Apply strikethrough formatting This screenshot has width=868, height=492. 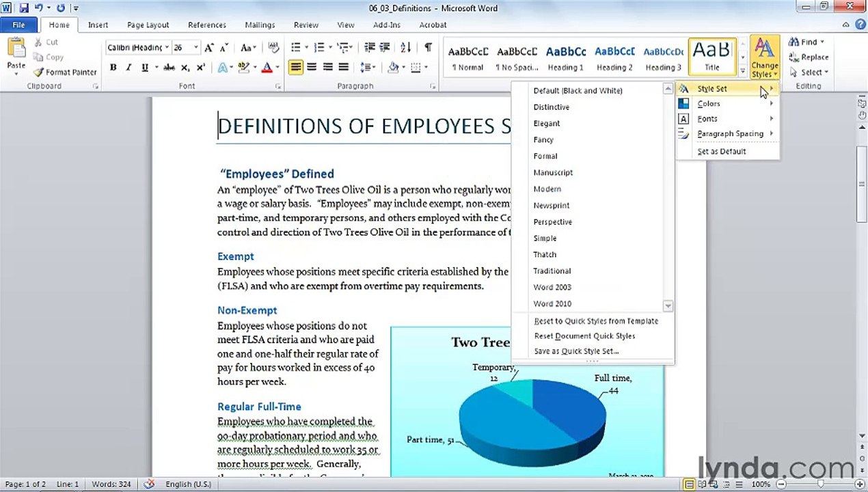[169, 68]
